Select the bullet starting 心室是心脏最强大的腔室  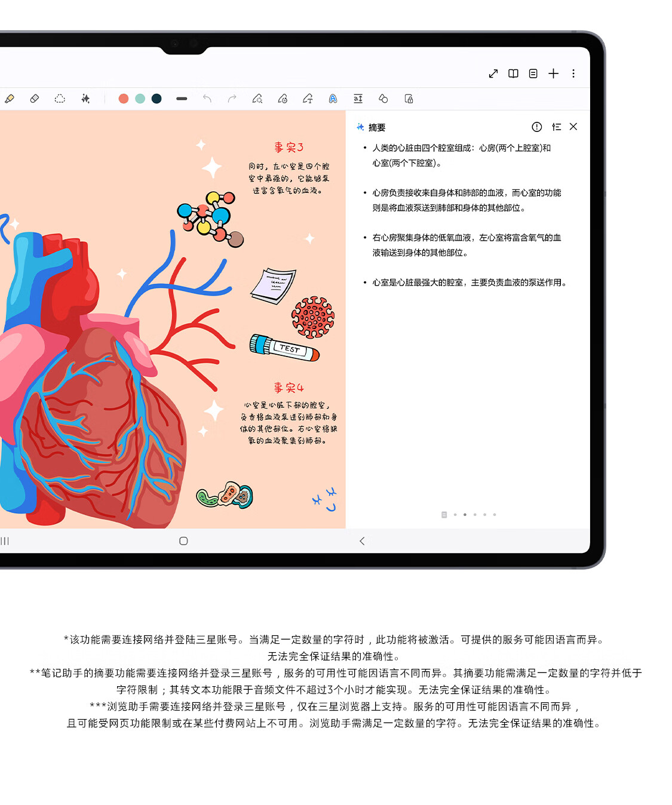465,282
